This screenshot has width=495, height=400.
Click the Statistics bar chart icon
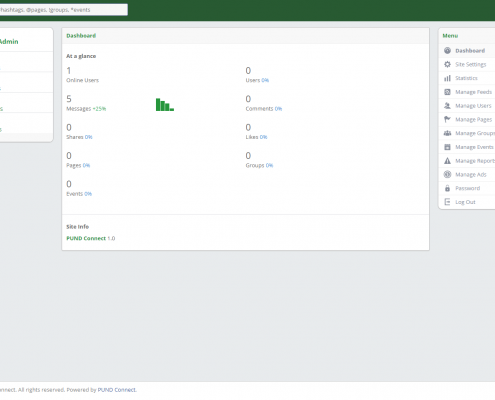[447, 78]
